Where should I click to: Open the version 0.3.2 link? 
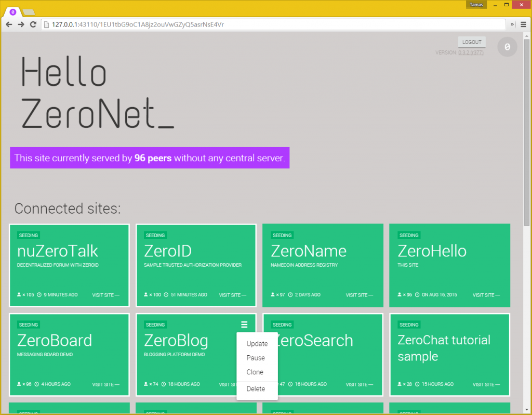pyautogui.click(x=471, y=53)
